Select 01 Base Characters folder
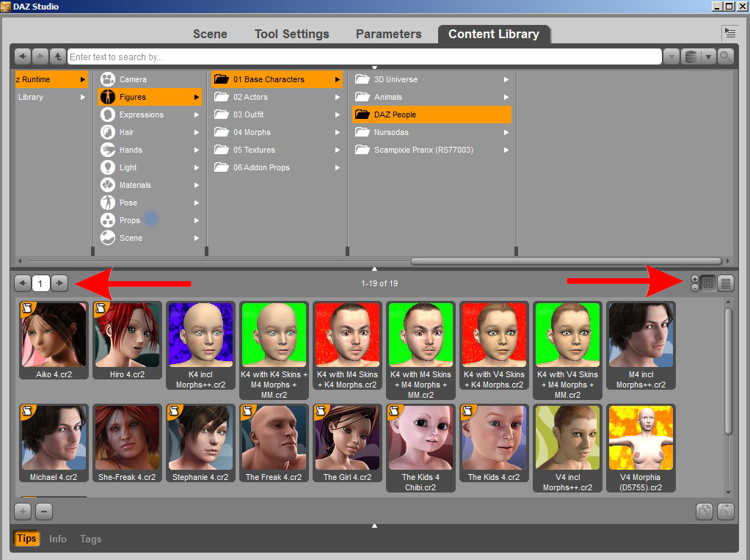Image resolution: width=750 pixels, height=560 pixels. [277, 79]
